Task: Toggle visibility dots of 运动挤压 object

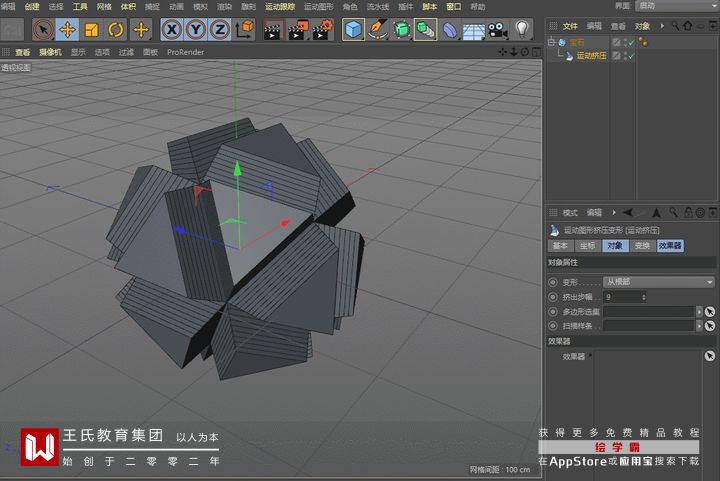Action: (625, 56)
